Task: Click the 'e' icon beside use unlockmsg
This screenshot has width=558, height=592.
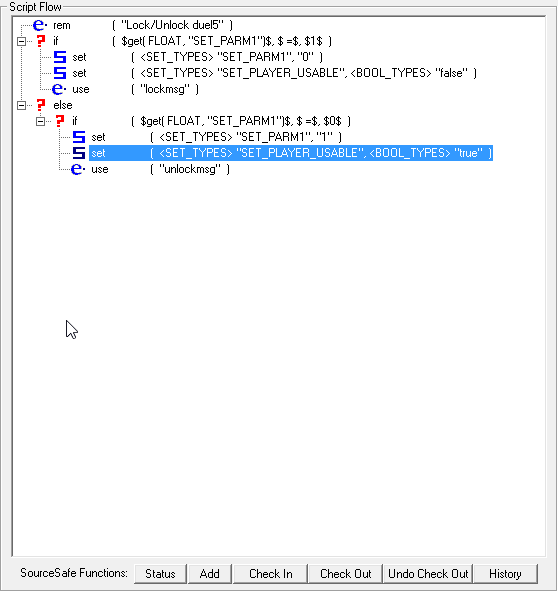Action: [x=78, y=169]
